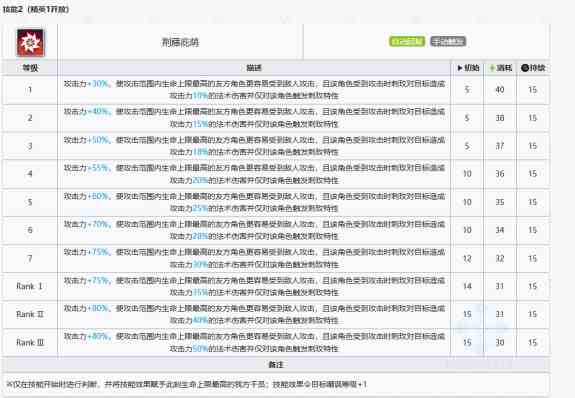Click the red skill icon image

tap(30, 43)
